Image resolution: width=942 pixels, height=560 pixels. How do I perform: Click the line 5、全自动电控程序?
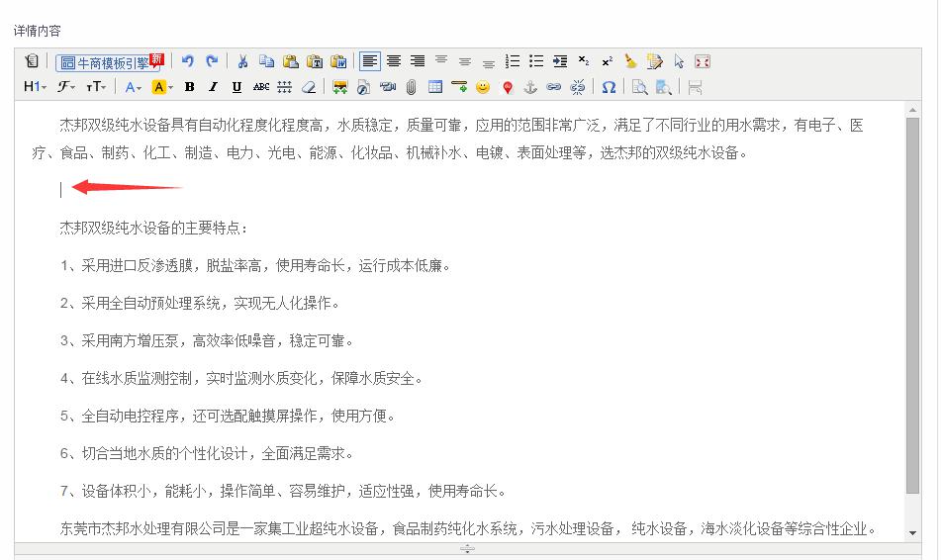[x=228, y=417]
